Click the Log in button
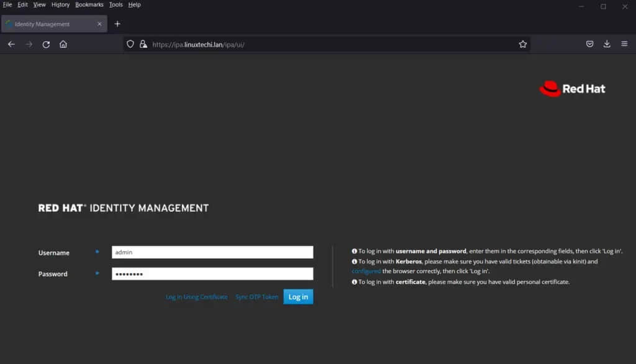The image size is (636, 364). click(298, 297)
